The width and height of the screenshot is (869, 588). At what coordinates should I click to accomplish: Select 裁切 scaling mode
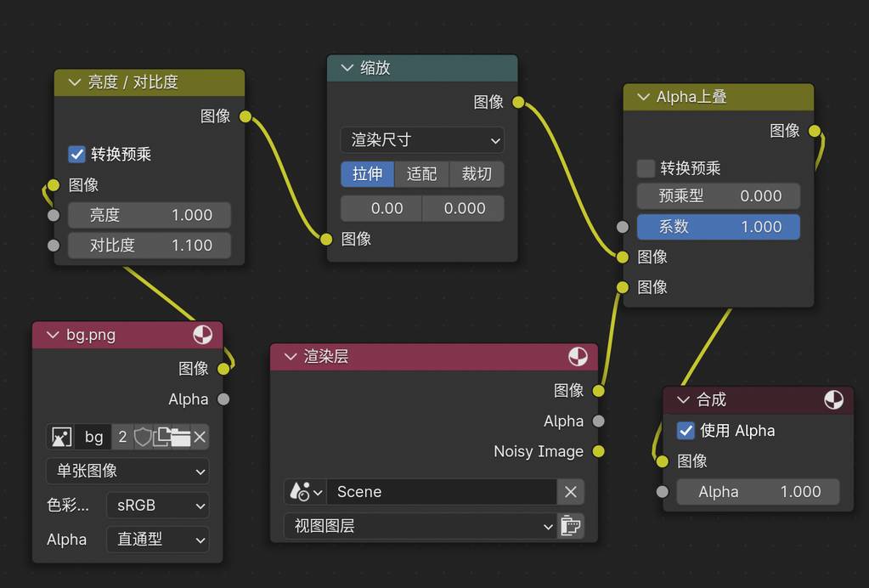[477, 174]
